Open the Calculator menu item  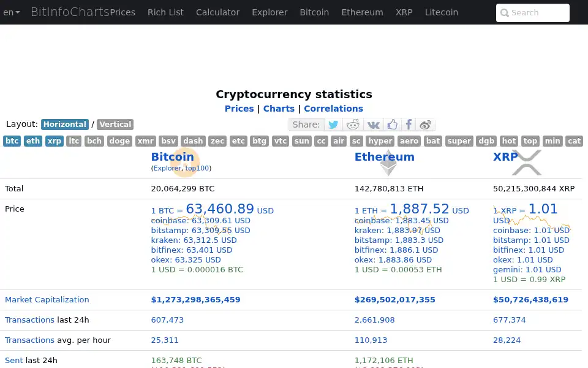(218, 12)
